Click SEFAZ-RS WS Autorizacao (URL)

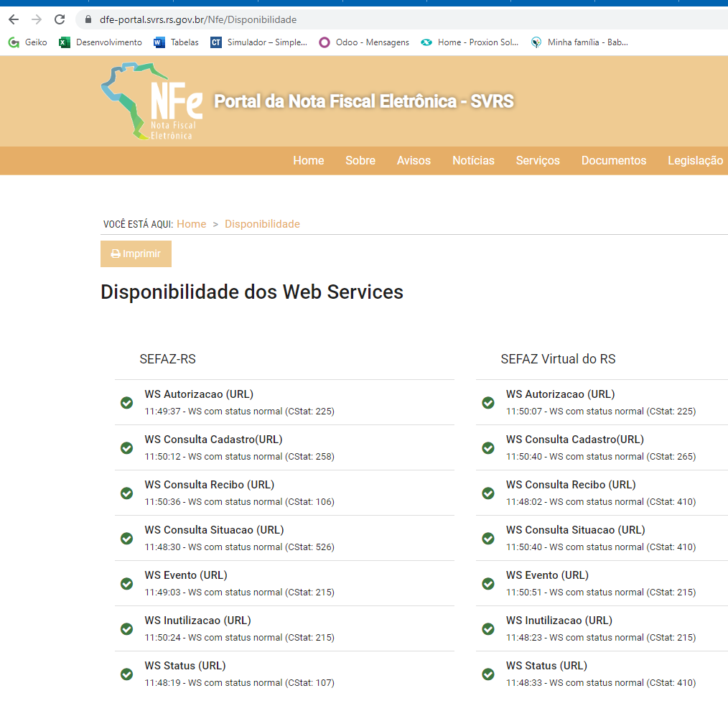(x=199, y=394)
